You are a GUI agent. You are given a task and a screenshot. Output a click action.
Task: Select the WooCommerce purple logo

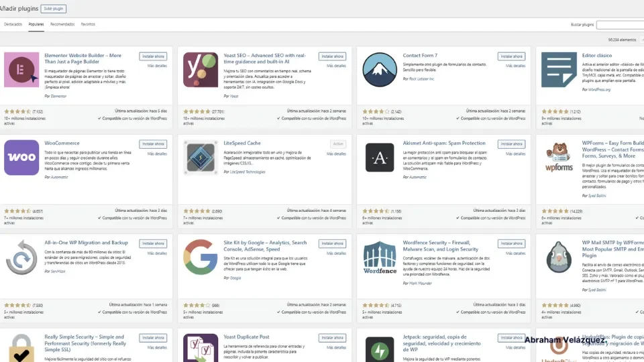tap(21, 158)
